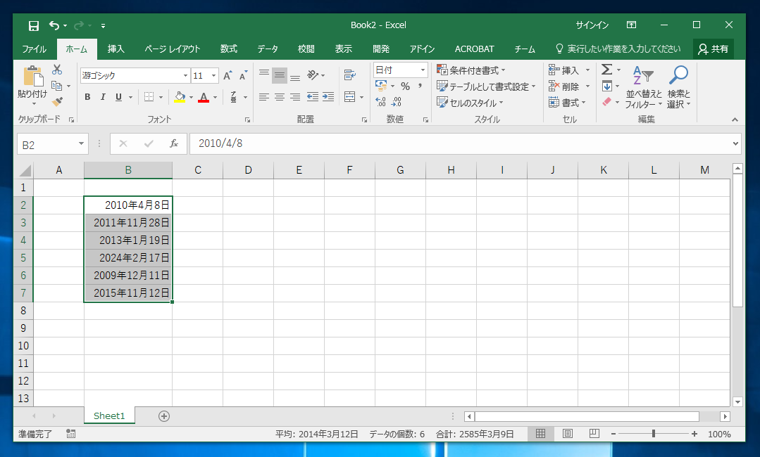
Task: Copy the selected cells
Action: point(57,86)
